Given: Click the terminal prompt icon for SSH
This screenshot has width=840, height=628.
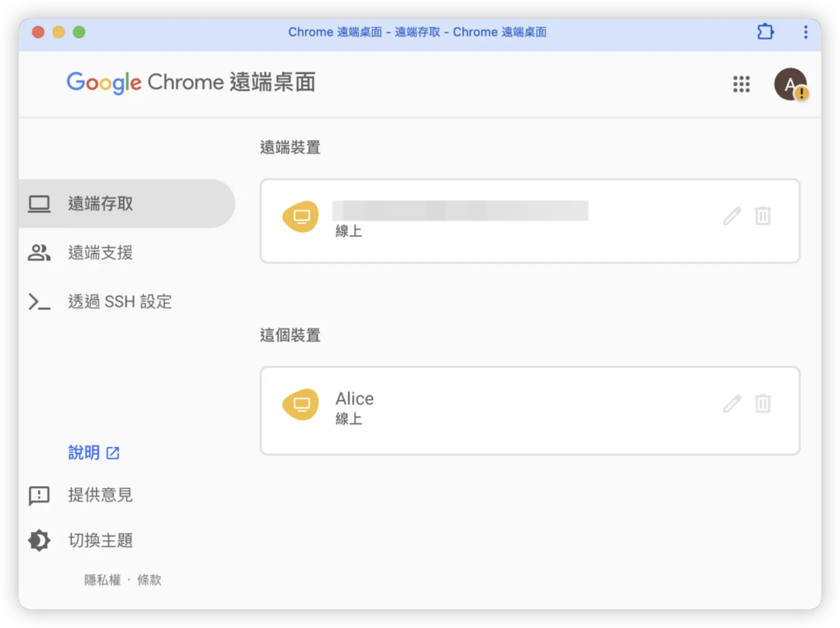Looking at the screenshot, I should 39,302.
